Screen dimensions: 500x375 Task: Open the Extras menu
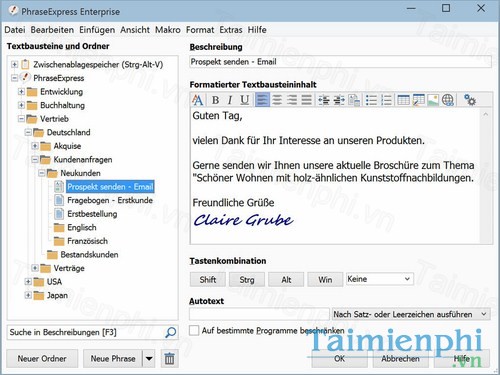pos(231,30)
